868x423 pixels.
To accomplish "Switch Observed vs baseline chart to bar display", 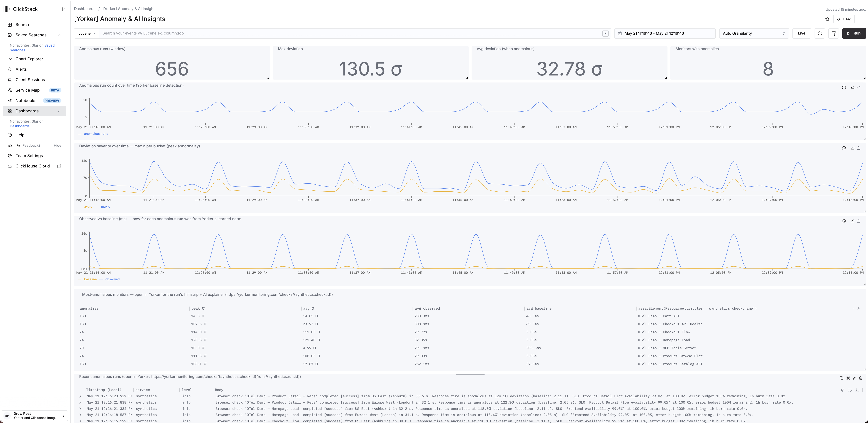I will 859,221.
